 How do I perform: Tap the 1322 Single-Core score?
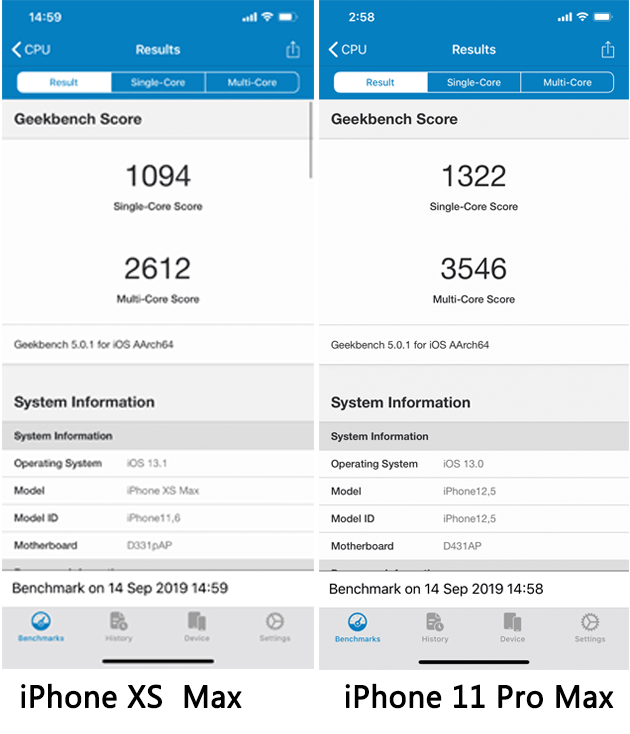474,176
